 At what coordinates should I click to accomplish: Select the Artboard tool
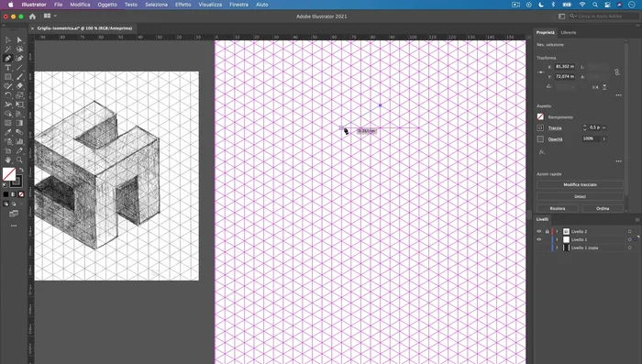click(7, 150)
